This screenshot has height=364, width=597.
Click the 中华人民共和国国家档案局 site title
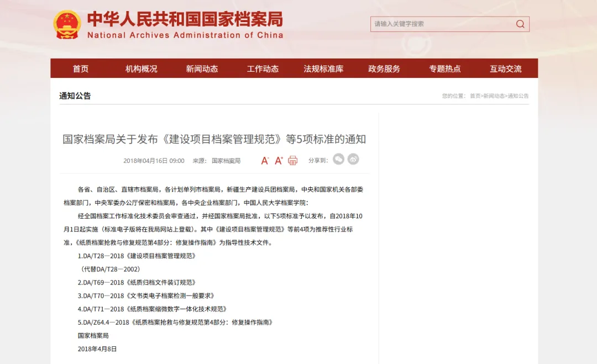point(185,19)
